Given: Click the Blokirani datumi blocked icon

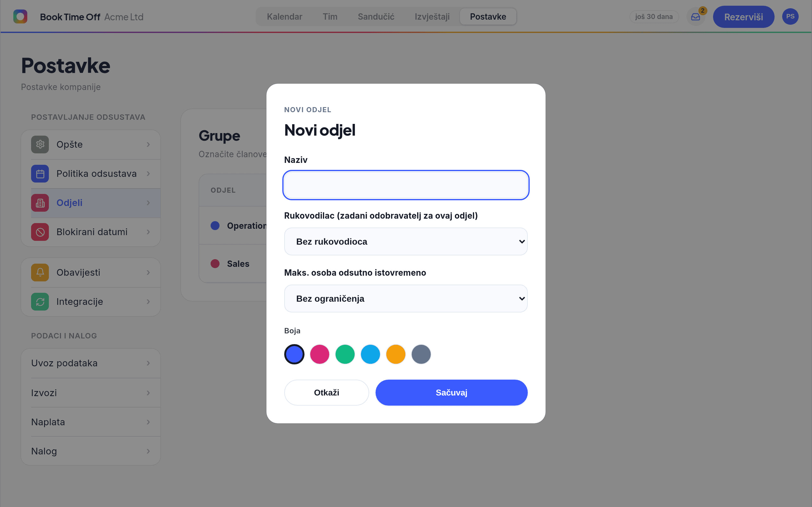Looking at the screenshot, I should click(40, 232).
